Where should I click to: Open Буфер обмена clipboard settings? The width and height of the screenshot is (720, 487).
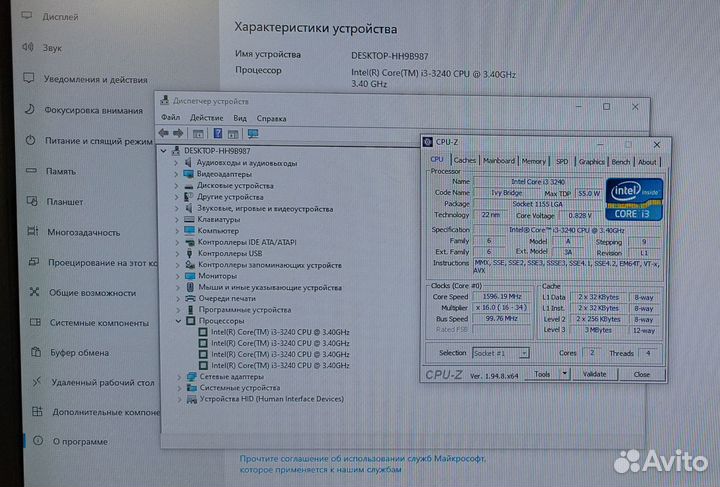pyautogui.click(x=79, y=353)
